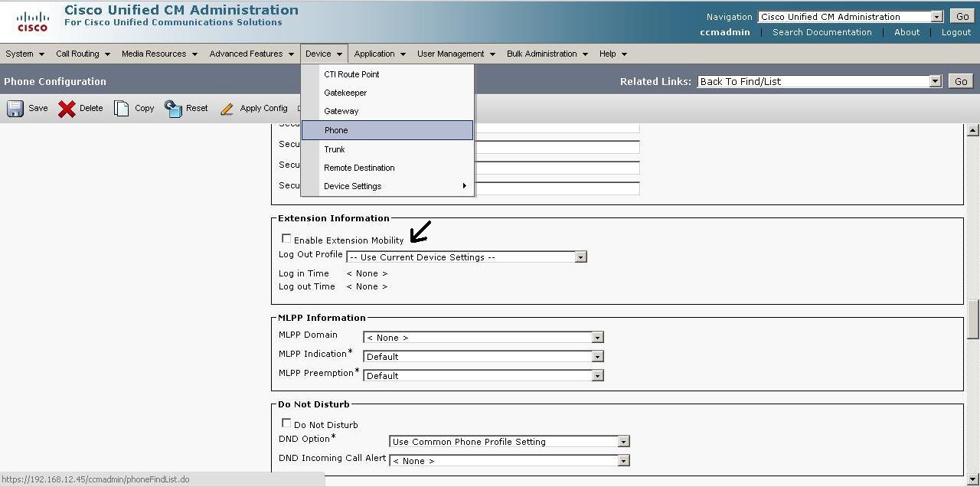This screenshot has width=980, height=487.
Task: Open Search Documentation
Action: coord(821,32)
